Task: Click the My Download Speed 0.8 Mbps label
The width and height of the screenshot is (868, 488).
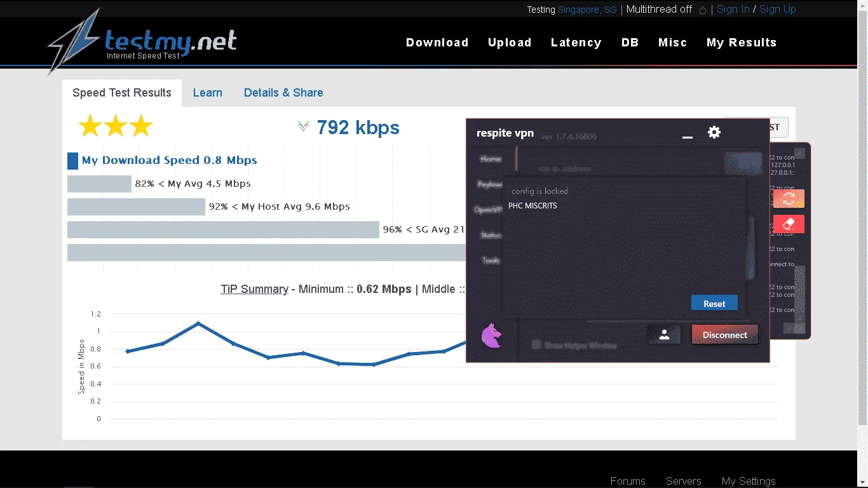Action: (170, 160)
